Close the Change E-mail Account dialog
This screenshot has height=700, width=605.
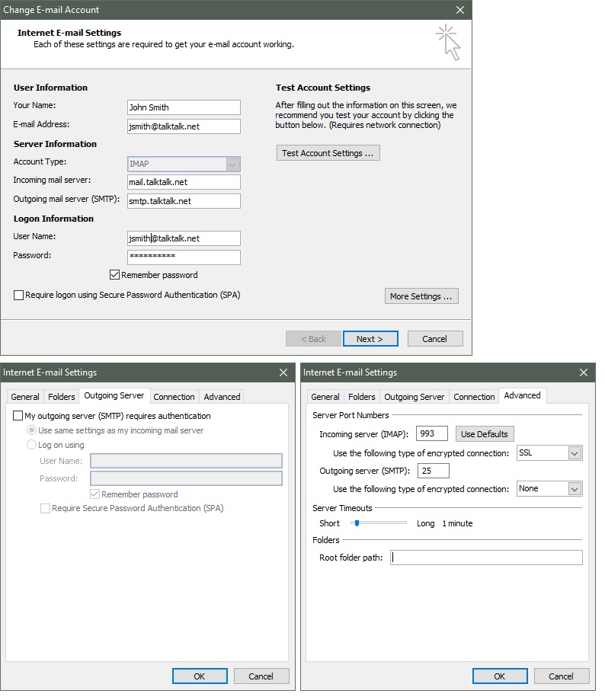pyautogui.click(x=459, y=10)
